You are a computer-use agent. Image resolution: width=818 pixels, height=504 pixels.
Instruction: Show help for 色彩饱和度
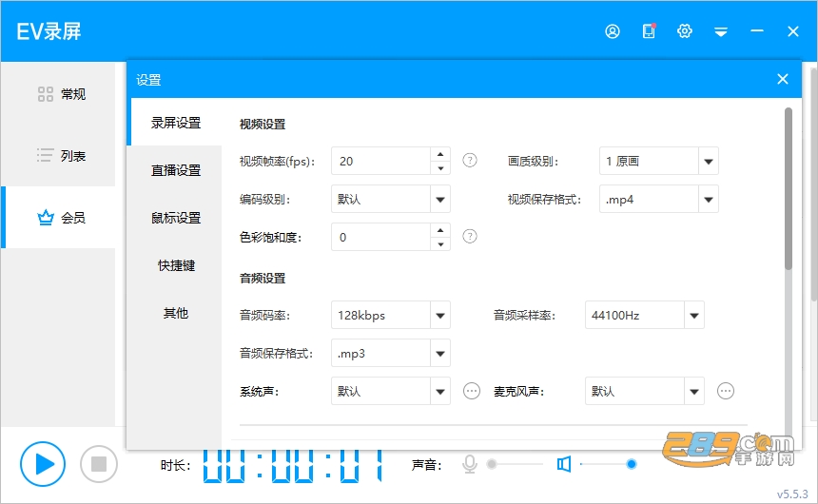coord(470,237)
